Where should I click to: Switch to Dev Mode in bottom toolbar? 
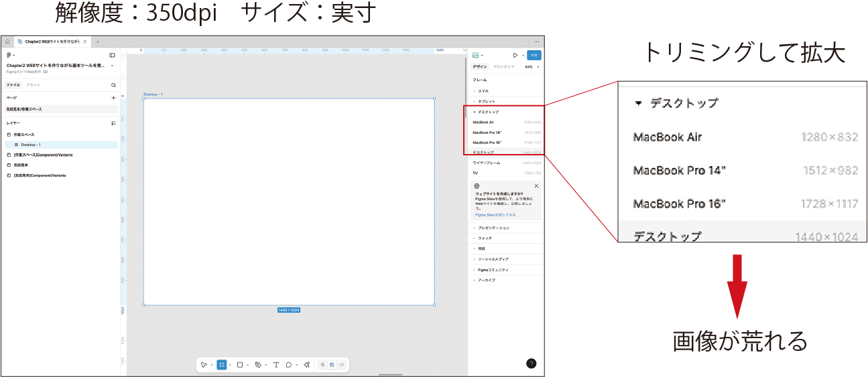(x=341, y=365)
